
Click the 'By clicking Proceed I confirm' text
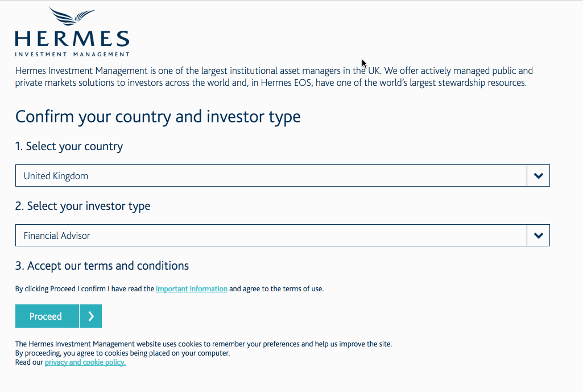pyautogui.click(x=84, y=289)
